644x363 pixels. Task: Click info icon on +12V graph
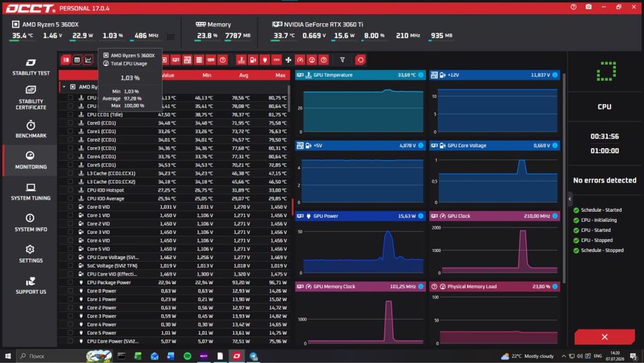tap(555, 75)
